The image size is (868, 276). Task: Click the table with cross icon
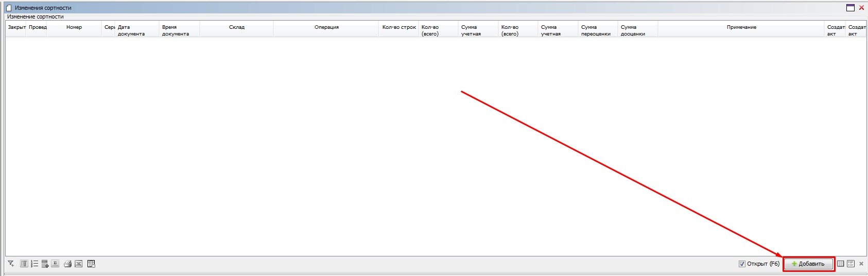91,264
